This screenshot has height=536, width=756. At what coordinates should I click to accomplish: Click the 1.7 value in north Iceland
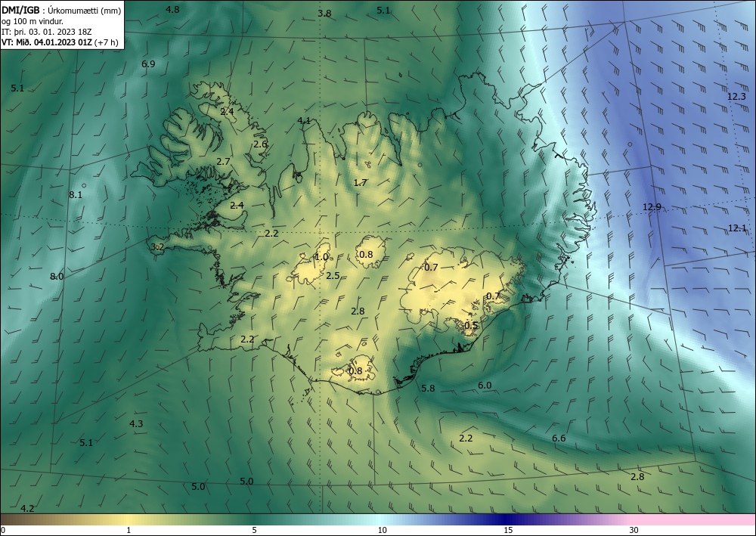pos(360,183)
